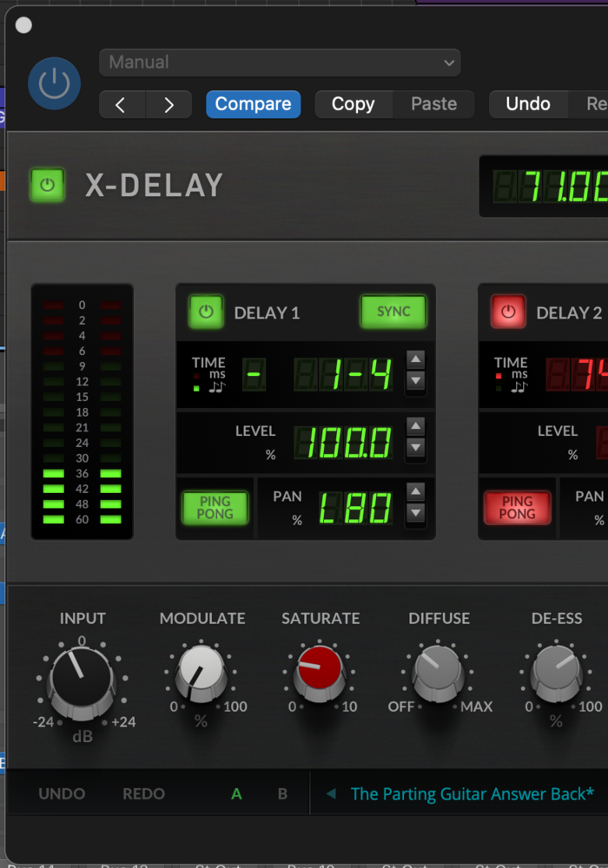Image resolution: width=608 pixels, height=868 pixels.
Task: Disable Delay 1 with its power button
Action: [206, 312]
